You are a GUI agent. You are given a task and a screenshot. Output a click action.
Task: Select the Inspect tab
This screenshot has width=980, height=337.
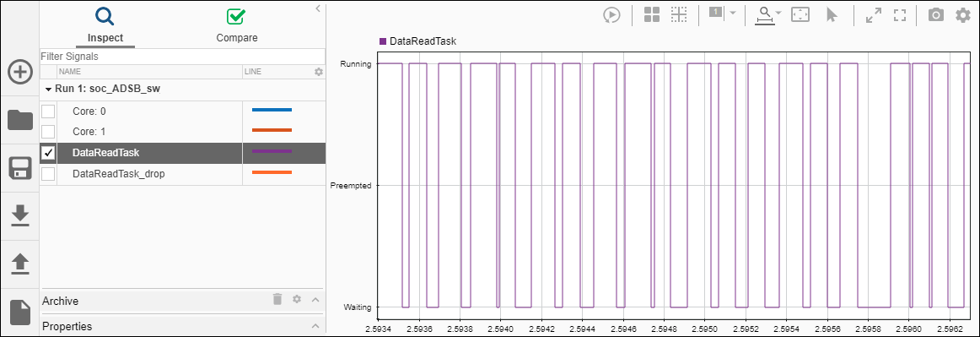click(x=105, y=25)
